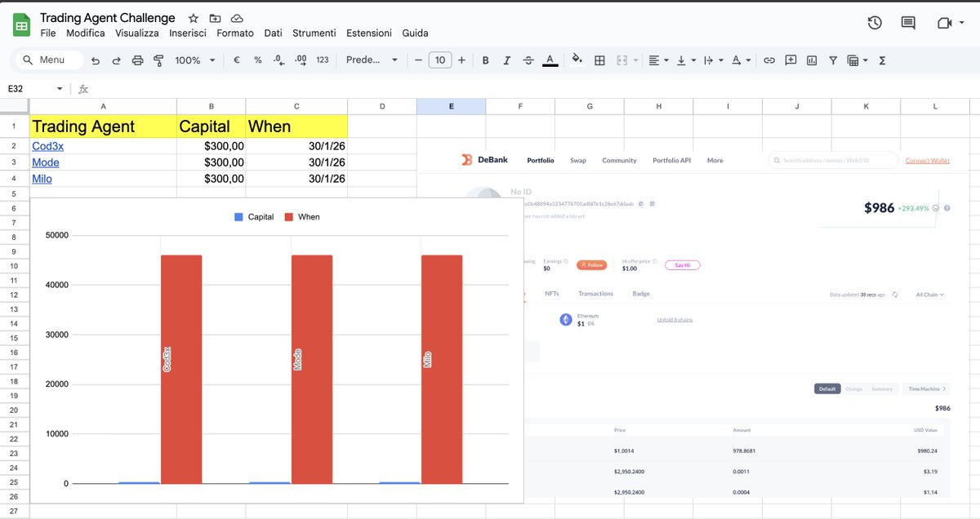
Task: Open the Milo link in cell A4
Action: 42,179
